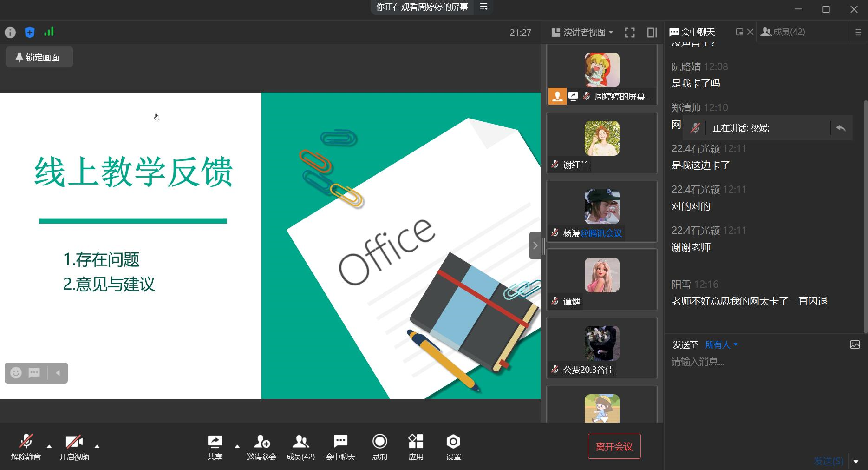This screenshot has height=470, width=868.
Task: Open the meeting info icon
Action: 10,33
